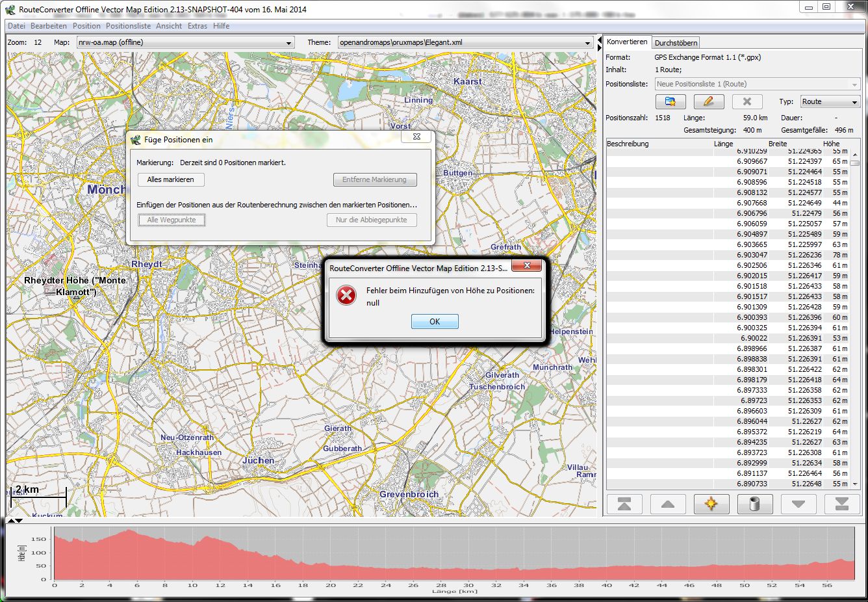Click the delete position trash can icon
Screen dimensions: 868x602
754,504
